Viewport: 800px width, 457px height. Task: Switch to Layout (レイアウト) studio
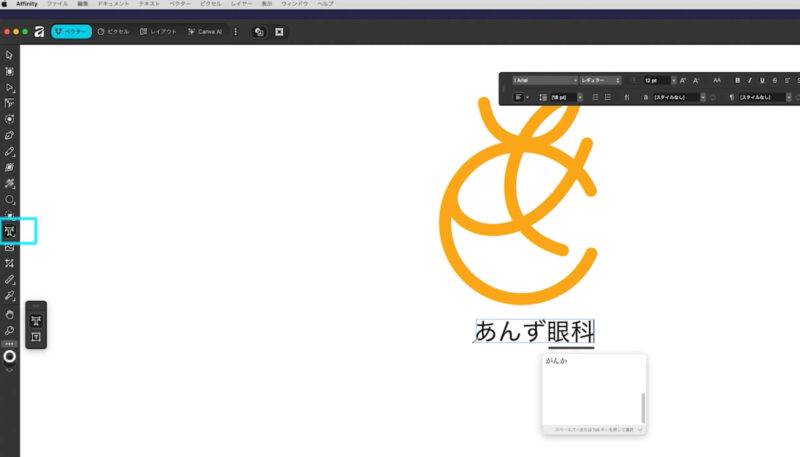(158, 32)
